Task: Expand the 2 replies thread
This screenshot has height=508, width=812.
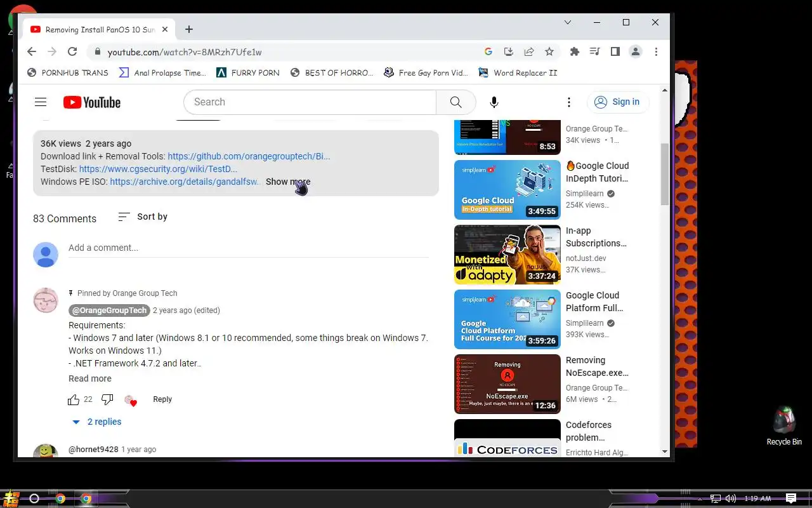Action: tap(96, 422)
